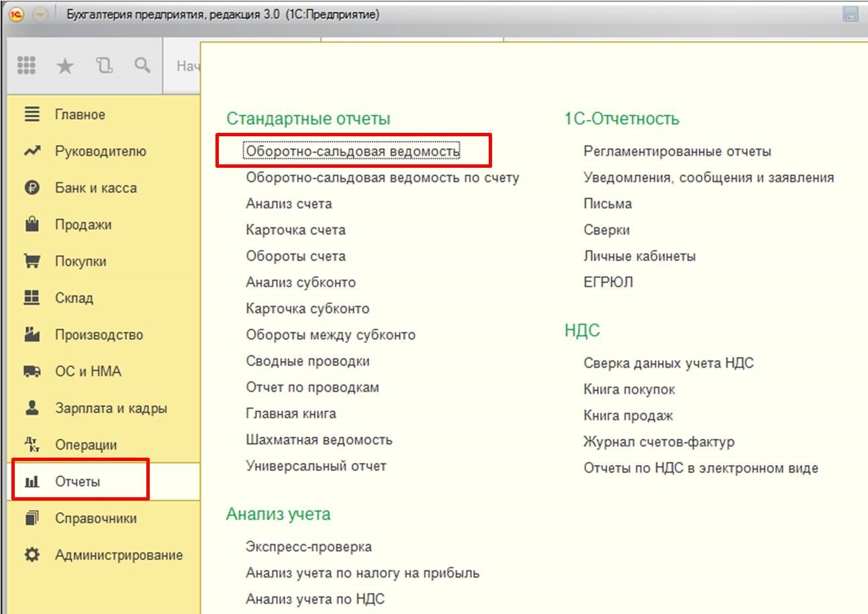Click the Банк и касса ruble icon
The image size is (868, 614).
click(32, 189)
